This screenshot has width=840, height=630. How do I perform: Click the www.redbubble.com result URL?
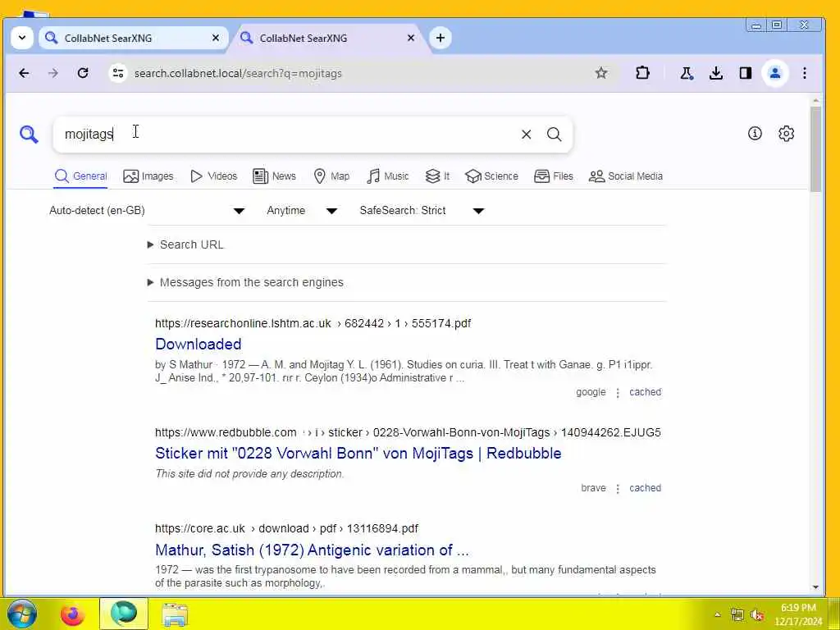pyautogui.click(x=408, y=432)
